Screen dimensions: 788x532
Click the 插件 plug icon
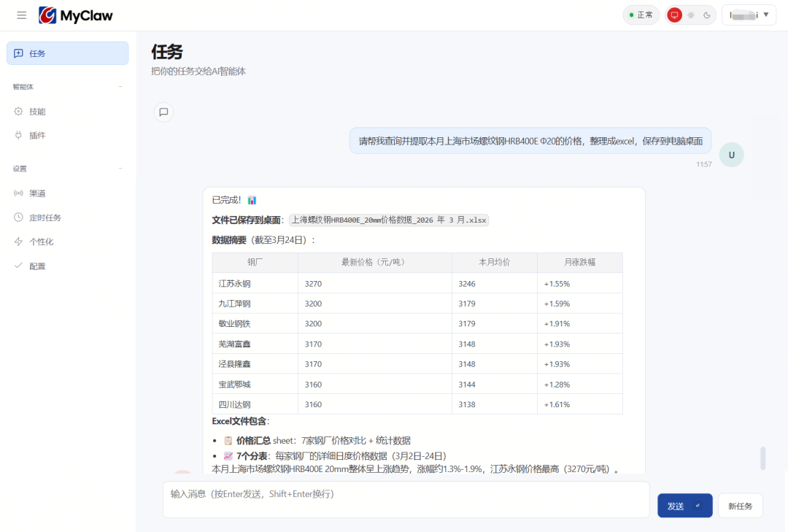pos(18,135)
